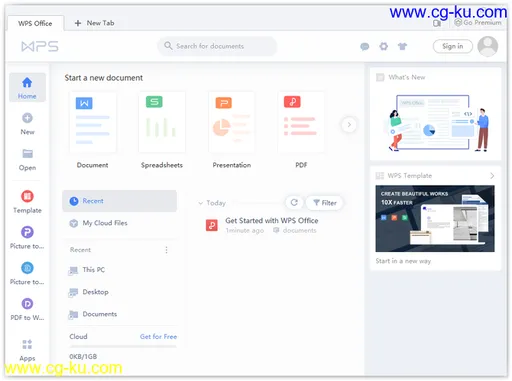Open the Home sidebar item
The height and width of the screenshot is (381, 512).
click(27, 88)
